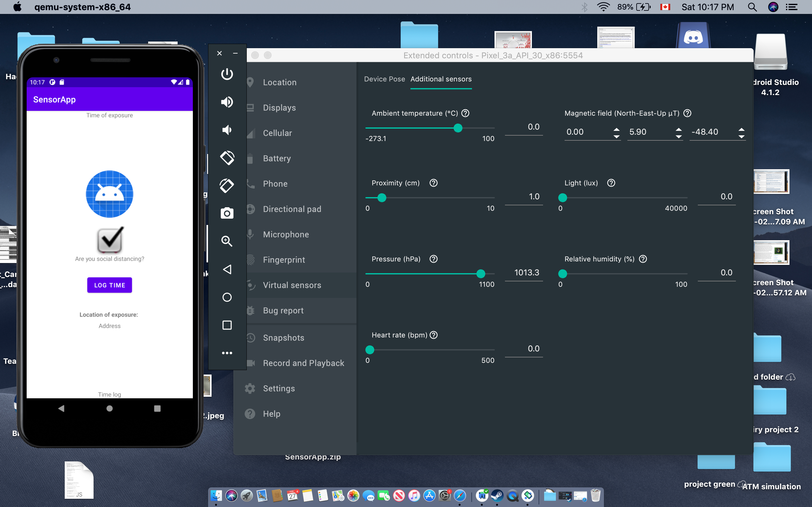Increase the third magnetic field value stepper

click(741, 129)
